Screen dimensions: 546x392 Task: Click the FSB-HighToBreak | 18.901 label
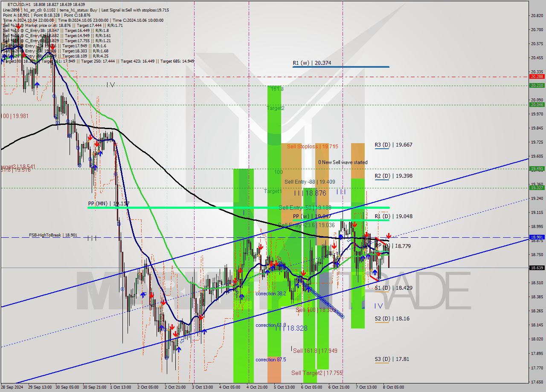pos(53,235)
